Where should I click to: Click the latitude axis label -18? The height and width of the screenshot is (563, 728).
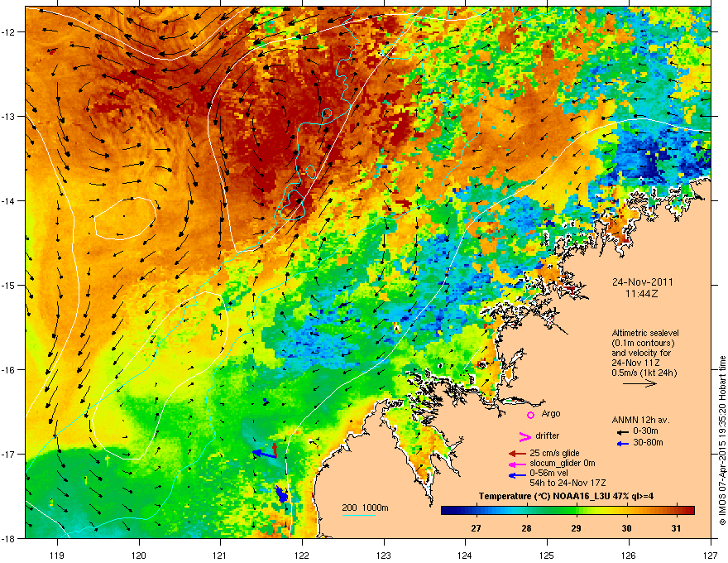[x=8, y=538]
